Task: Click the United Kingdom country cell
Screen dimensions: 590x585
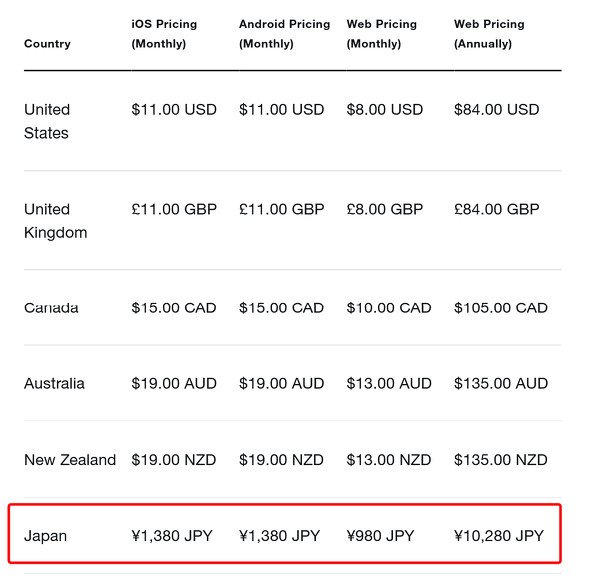Action: coord(56,221)
